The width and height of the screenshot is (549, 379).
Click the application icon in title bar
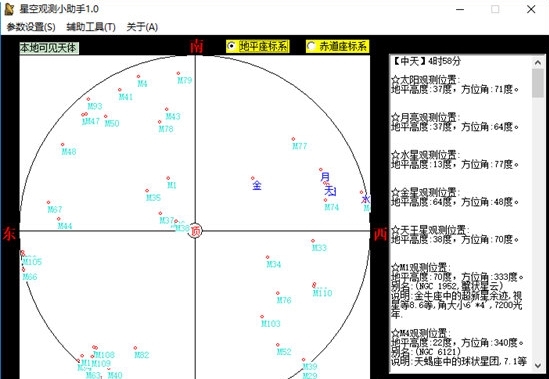(x=9, y=9)
